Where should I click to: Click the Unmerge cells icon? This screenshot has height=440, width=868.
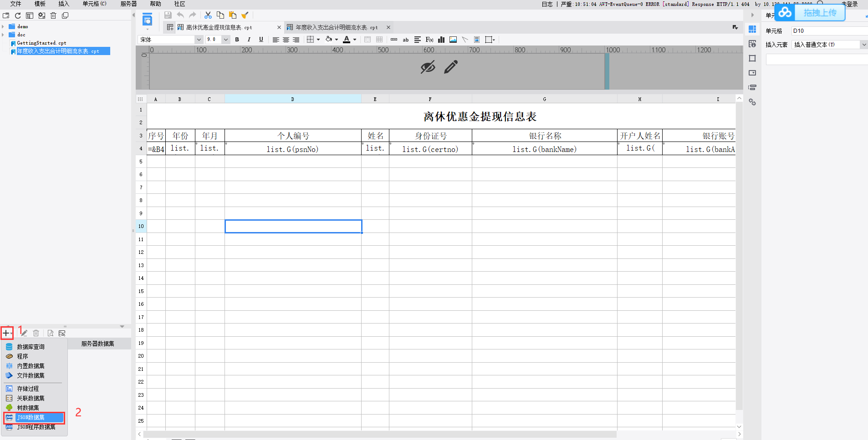379,40
